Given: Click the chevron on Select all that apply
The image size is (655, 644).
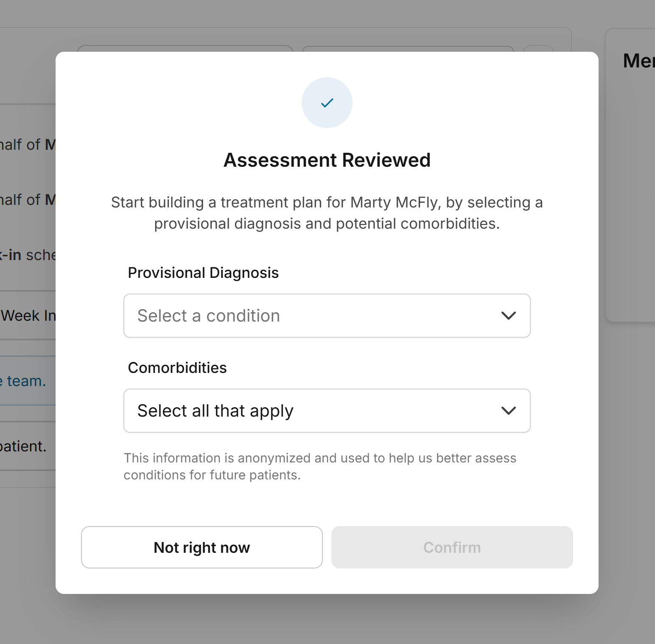Looking at the screenshot, I should tap(509, 411).
